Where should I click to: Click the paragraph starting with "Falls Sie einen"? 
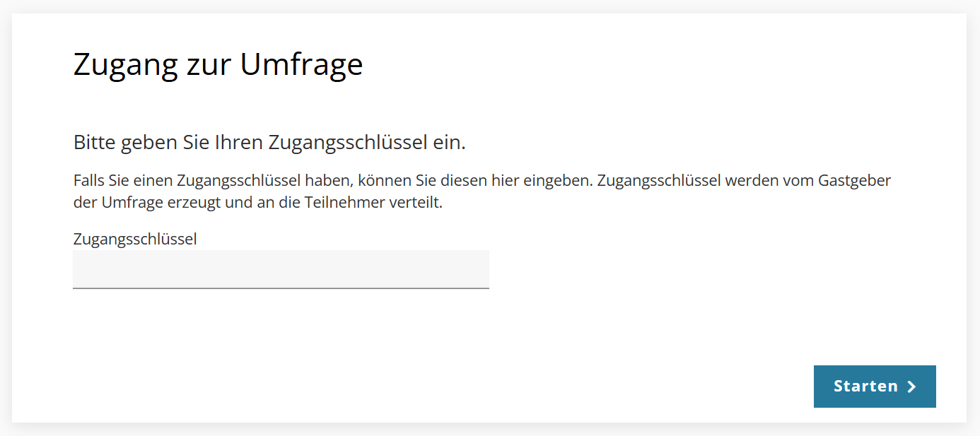pos(482,192)
